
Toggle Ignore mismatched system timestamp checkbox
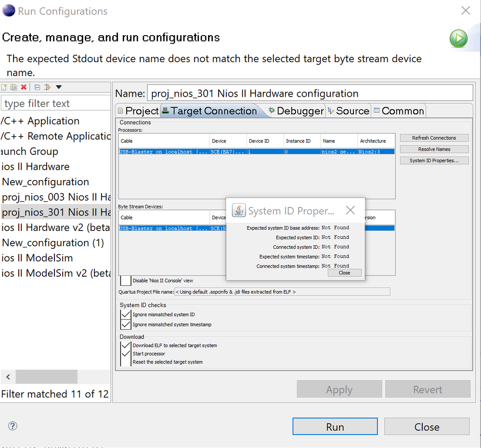click(126, 324)
